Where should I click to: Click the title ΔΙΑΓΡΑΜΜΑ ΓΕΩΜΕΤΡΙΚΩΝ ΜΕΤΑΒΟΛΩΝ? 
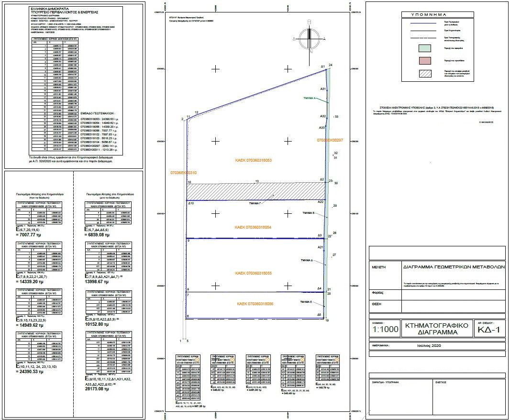point(454,266)
